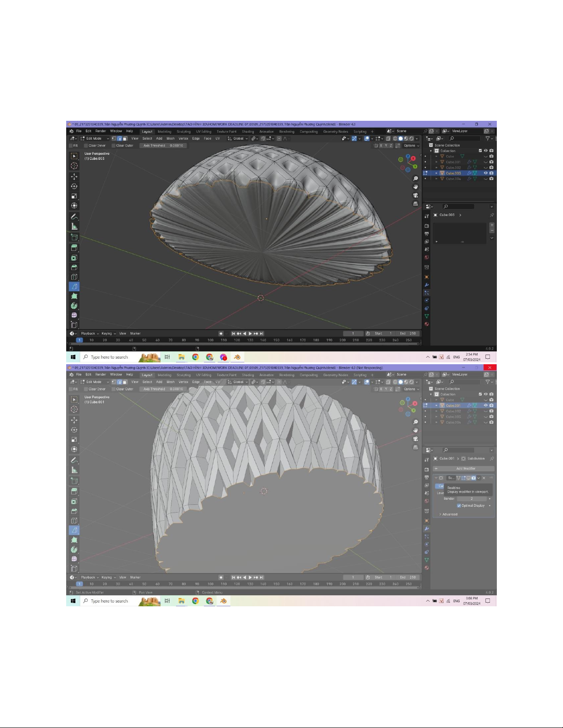Screen dimensions: 563x728
Task: Click the zoom magnifier gizmo in the top viewport
Action: 415,179
